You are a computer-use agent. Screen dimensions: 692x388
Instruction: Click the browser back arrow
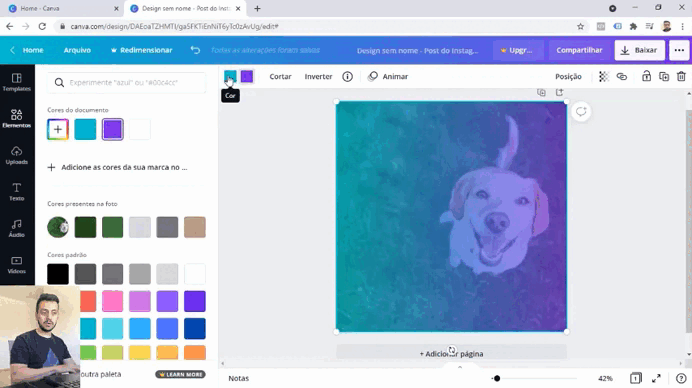pos(10,26)
